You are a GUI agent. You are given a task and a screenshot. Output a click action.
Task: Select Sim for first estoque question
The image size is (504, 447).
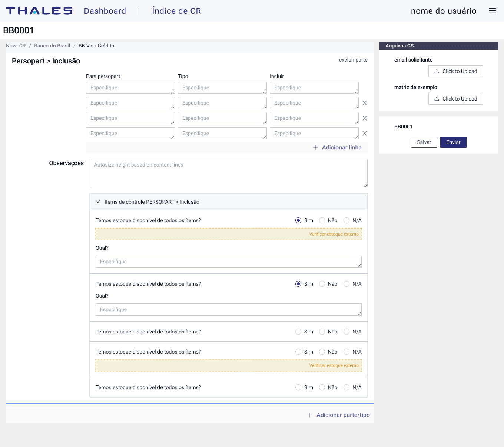[x=298, y=220]
